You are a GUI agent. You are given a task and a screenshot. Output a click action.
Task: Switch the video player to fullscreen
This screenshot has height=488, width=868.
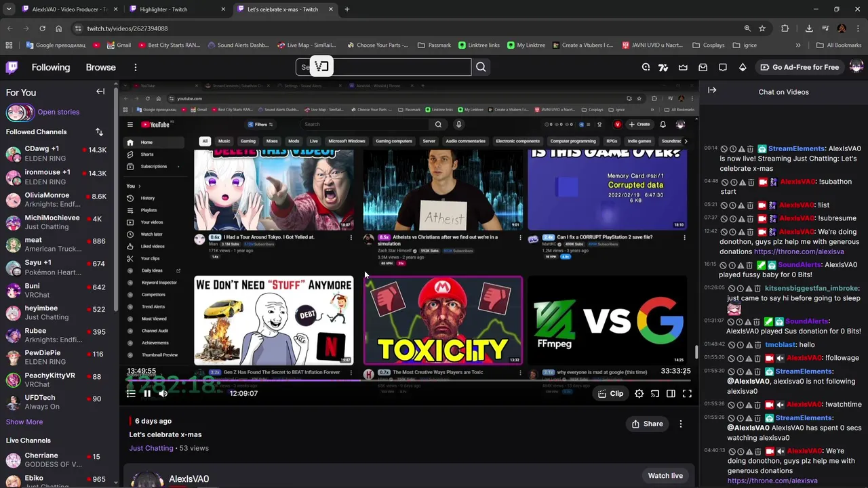[x=687, y=393]
